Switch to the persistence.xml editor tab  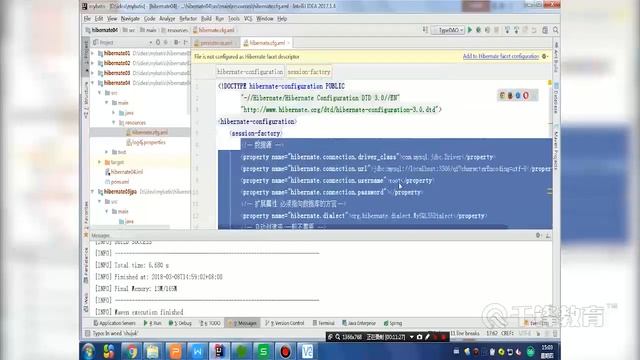click(216, 43)
